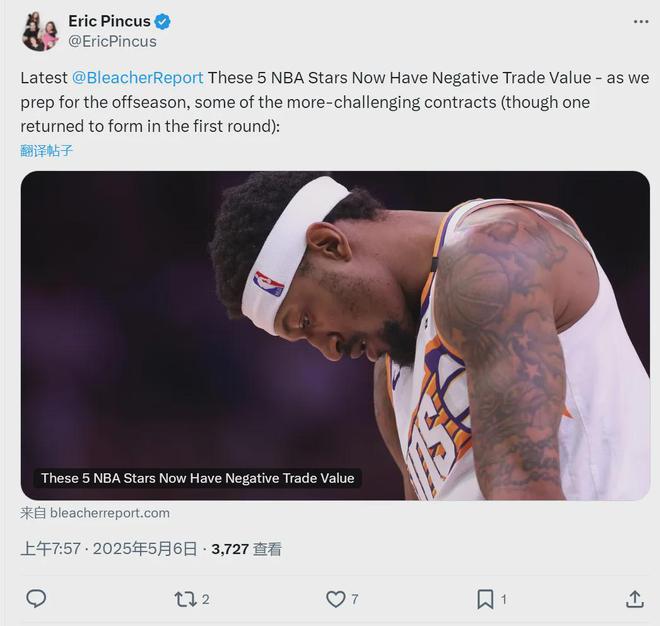This screenshot has width=660, height=626.
Task: Visit the bleacherreport.com source link
Action: coord(95,513)
